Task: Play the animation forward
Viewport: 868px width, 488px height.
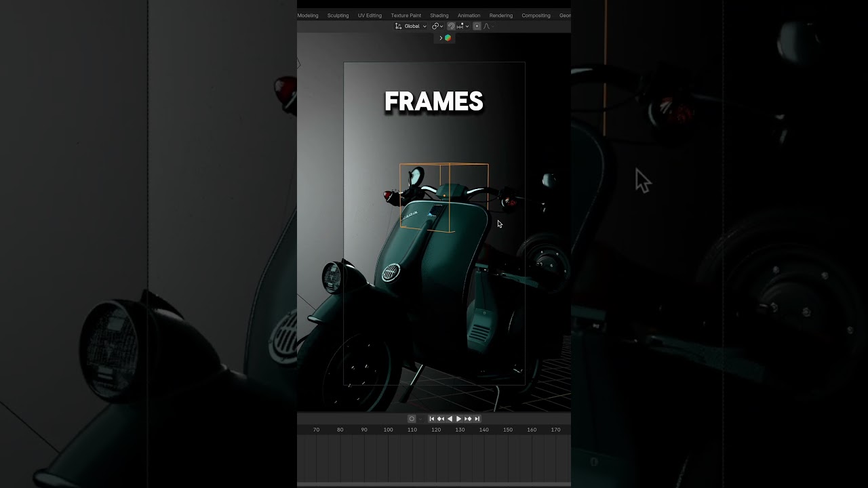Action: (459, 419)
